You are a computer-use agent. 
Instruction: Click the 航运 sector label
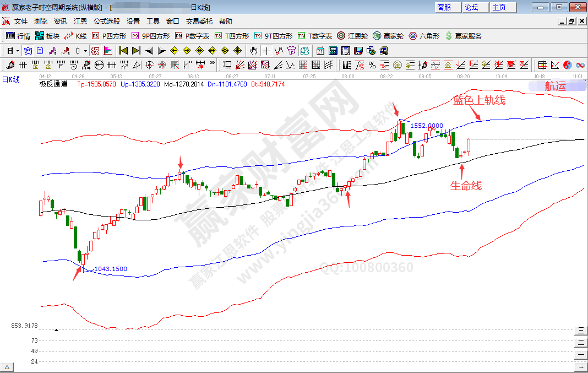click(x=554, y=86)
